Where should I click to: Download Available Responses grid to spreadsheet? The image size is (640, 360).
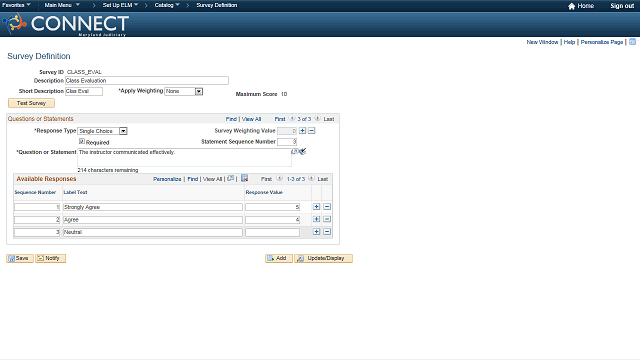[244, 178]
